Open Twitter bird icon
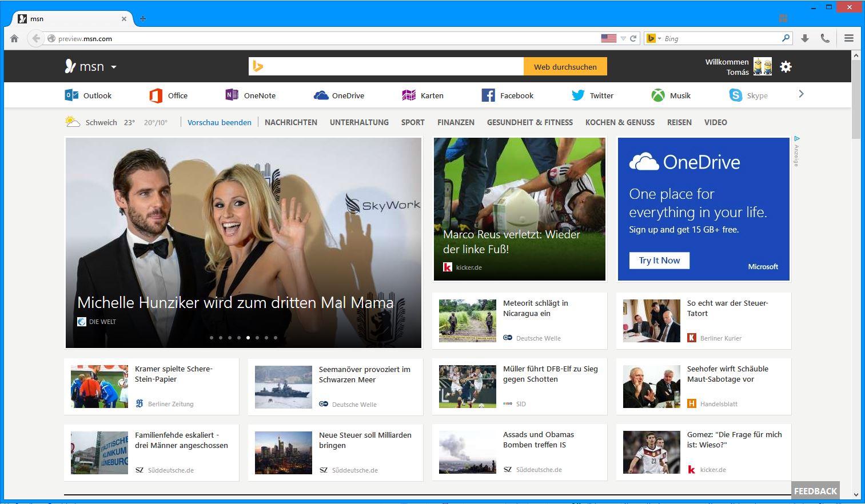The width and height of the screenshot is (865, 504). [578, 95]
